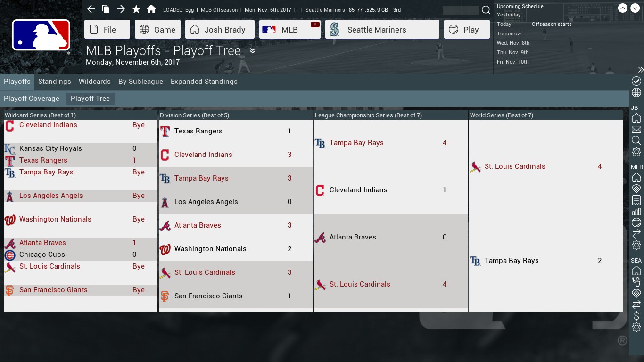Click the baseball icon under MLB section
This screenshot has width=644, height=362.
pyautogui.click(x=636, y=222)
